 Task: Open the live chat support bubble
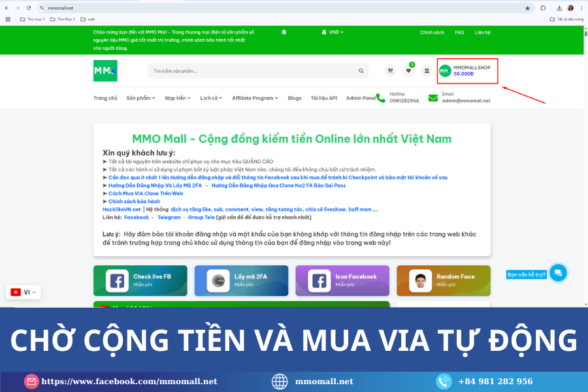(x=557, y=273)
